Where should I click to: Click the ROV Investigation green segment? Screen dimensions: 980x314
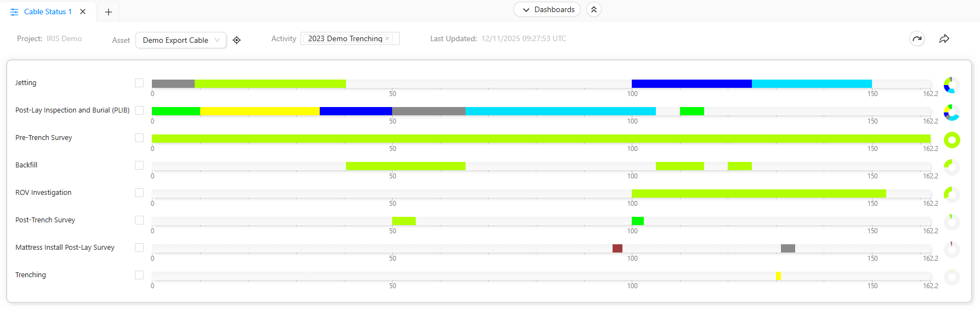(x=759, y=193)
